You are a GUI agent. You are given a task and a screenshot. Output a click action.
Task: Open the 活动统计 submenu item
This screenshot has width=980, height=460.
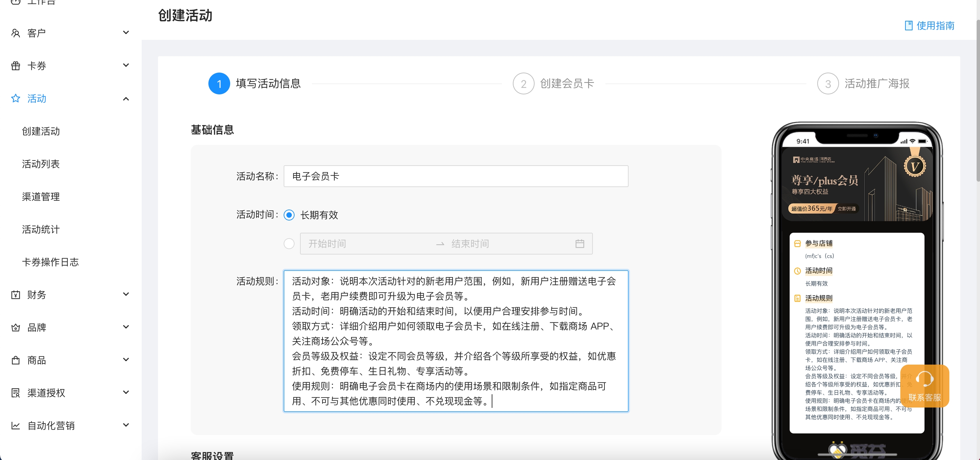(41, 230)
